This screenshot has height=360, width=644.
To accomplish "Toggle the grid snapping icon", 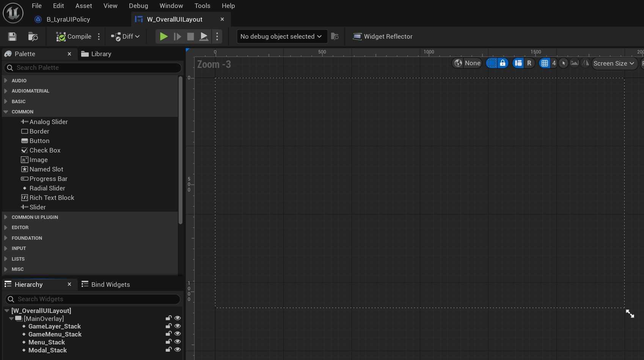I will [545, 63].
